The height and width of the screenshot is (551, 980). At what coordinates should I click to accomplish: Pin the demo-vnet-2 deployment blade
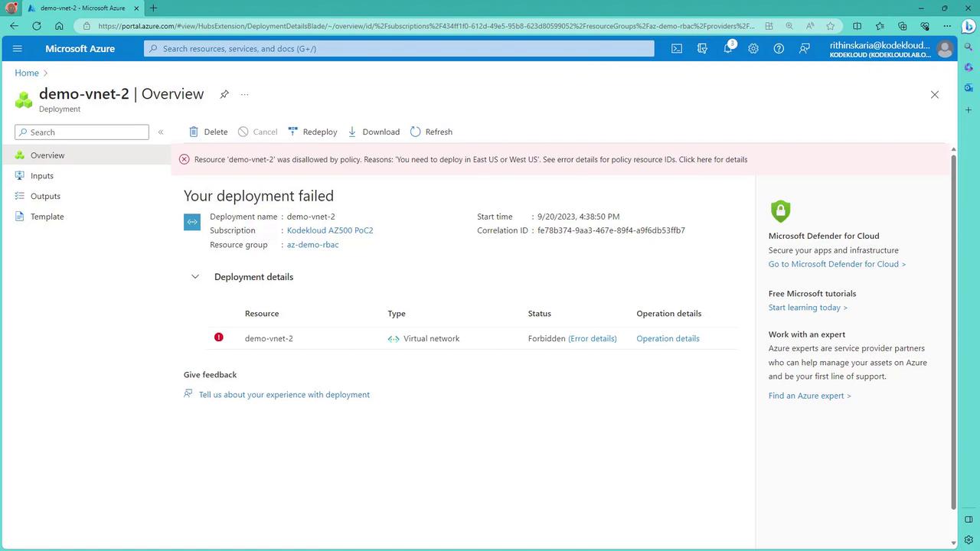(x=224, y=94)
